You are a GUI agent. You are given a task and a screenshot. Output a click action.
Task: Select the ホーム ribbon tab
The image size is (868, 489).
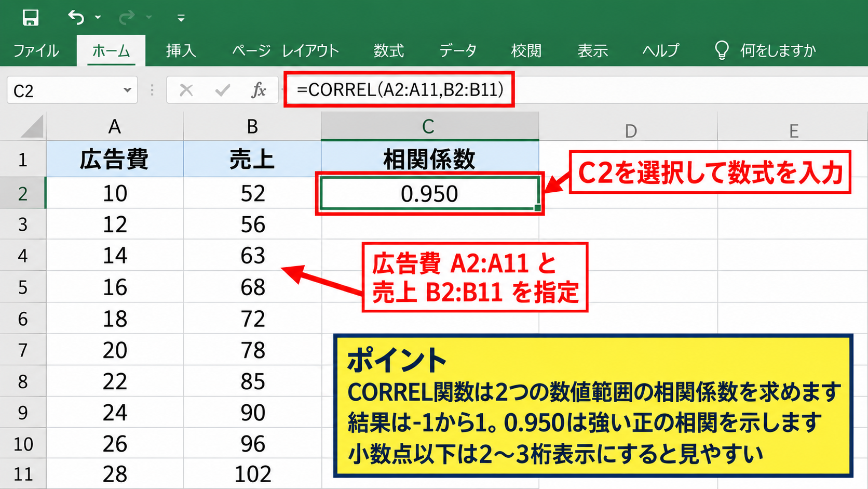111,50
